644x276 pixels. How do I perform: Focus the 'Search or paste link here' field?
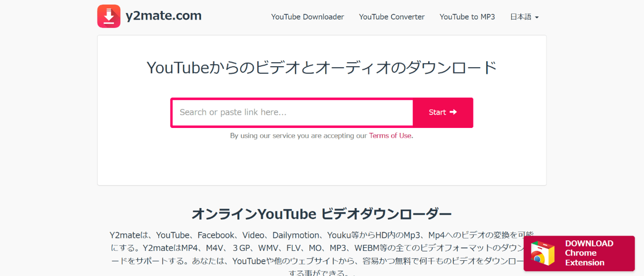[292, 112]
